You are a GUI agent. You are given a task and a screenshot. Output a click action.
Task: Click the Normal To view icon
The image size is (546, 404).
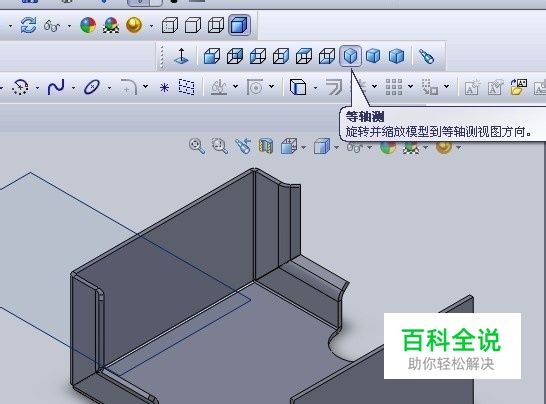click(181, 56)
